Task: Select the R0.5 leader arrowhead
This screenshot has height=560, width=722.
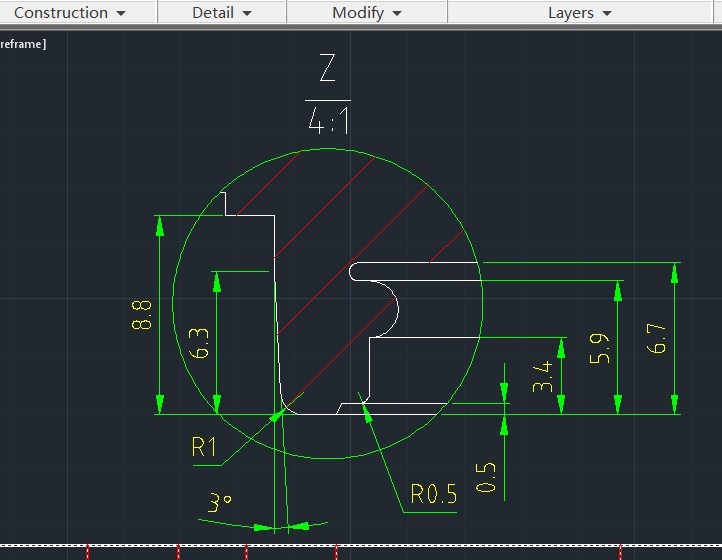Action: 367,412
